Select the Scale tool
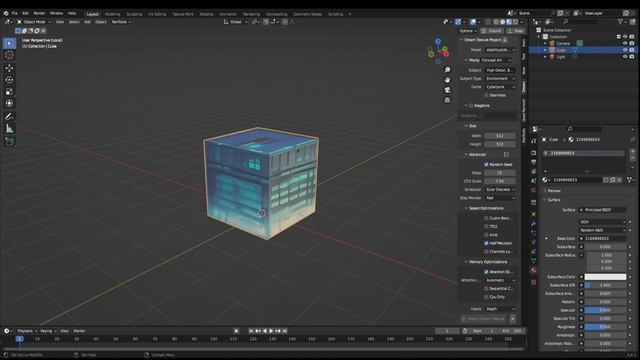The width and height of the screenshot is (640, 360). tap(9, 92)
